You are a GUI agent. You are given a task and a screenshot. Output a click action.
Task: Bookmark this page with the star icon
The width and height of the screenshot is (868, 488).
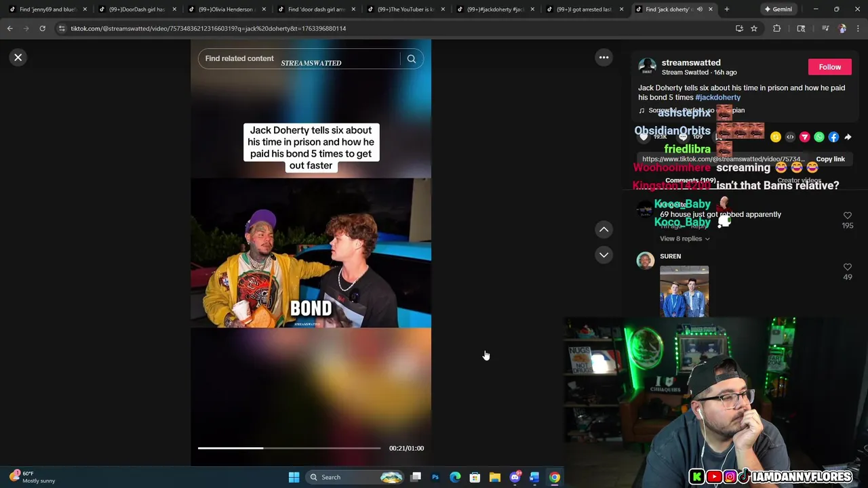pos(753,28)
